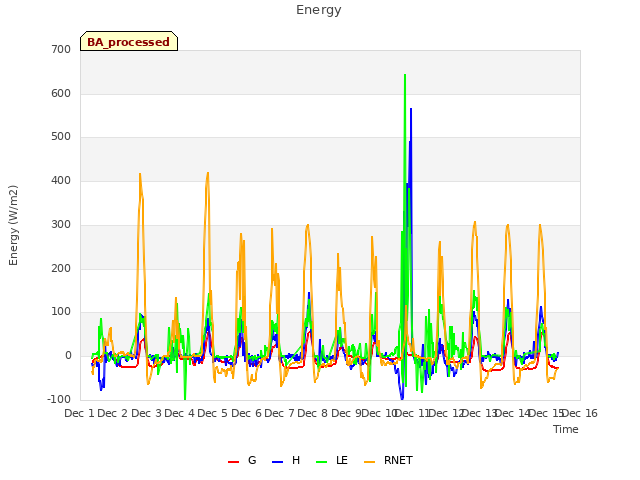Click the Dec 2 x-axis tick label

(113, 413)
